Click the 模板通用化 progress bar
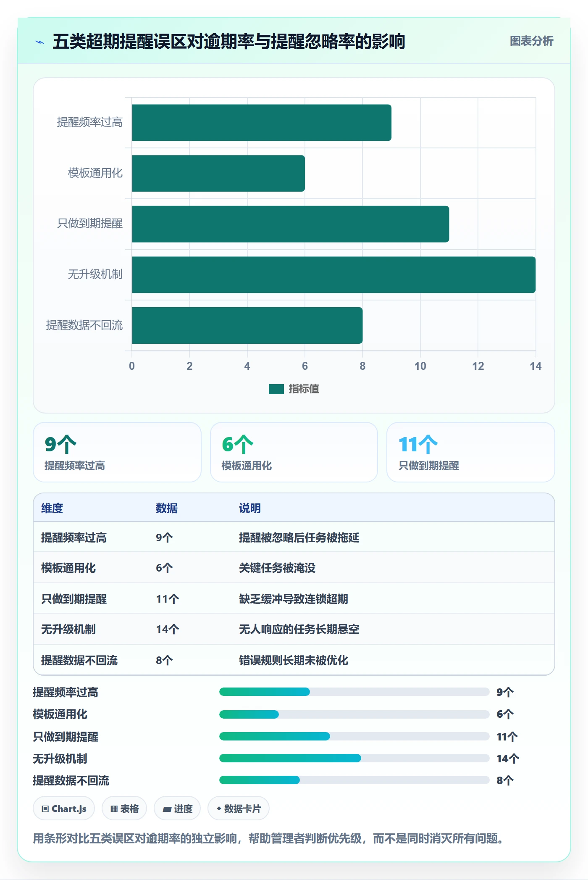 point(354,714)
